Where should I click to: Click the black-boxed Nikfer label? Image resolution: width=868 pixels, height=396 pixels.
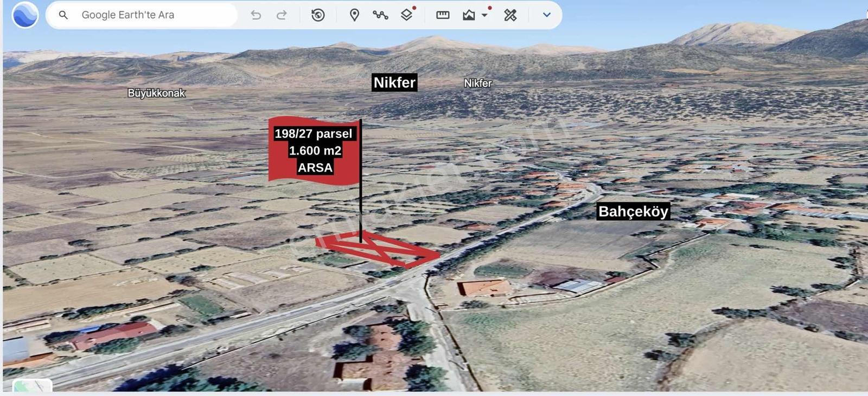(x=394, y=82)
